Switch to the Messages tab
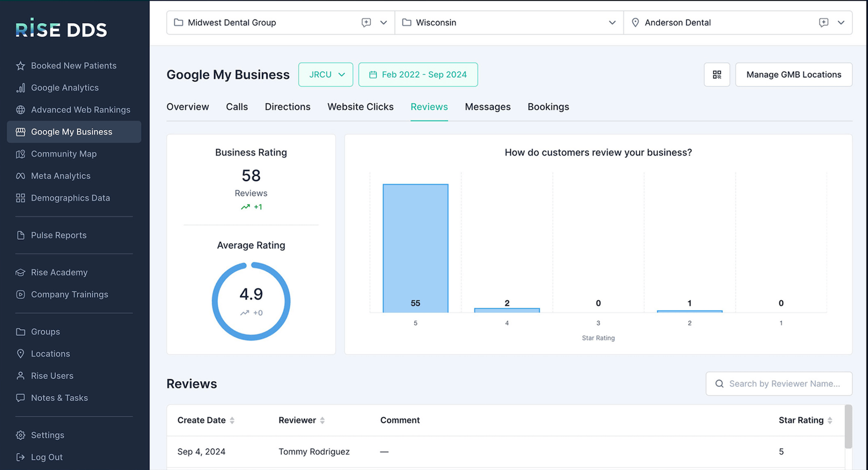 click(x=488, y=107)
